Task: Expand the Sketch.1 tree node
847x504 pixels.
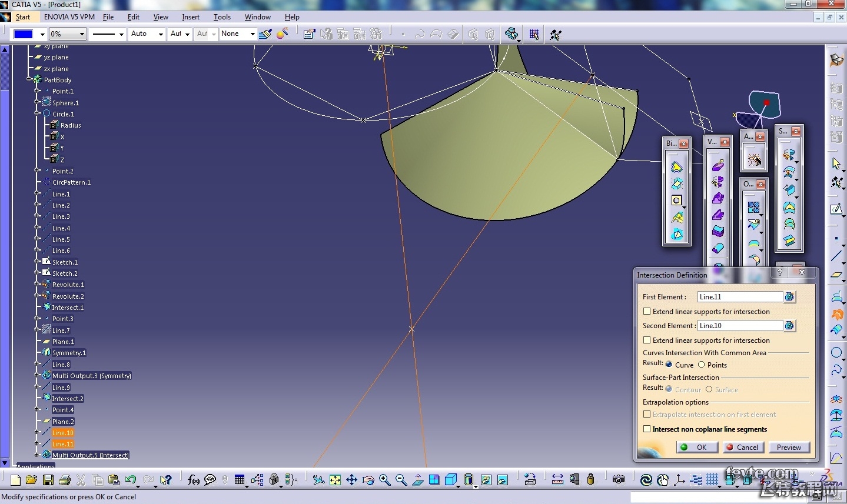Action: [x=37, y=262]
